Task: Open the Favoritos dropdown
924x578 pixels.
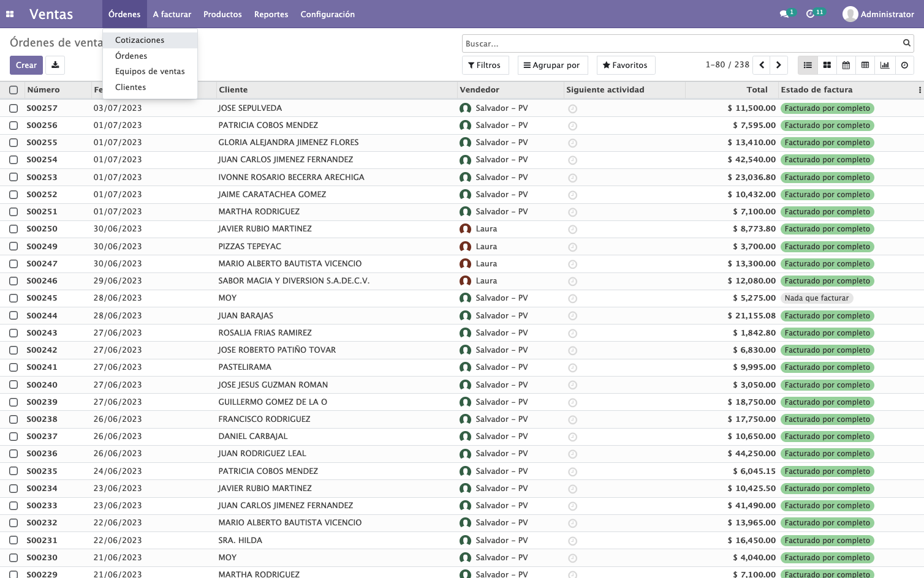Action: click(625, 65)
